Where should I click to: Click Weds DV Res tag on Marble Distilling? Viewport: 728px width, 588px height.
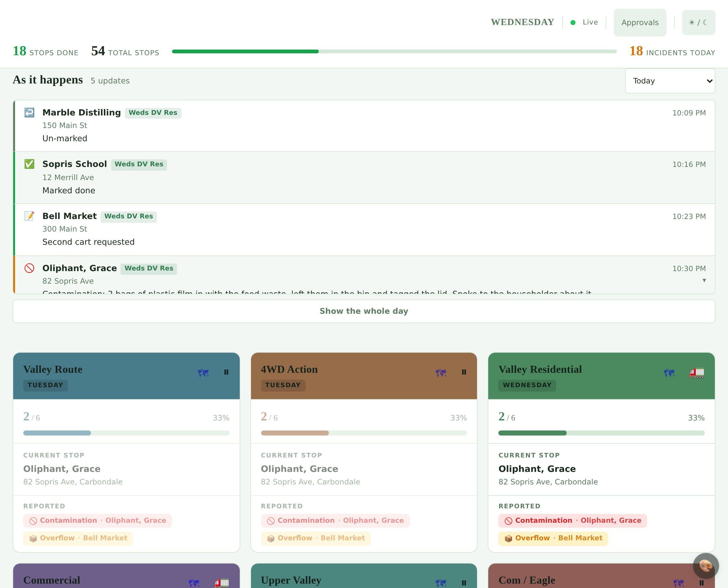[x=153, y=113]
